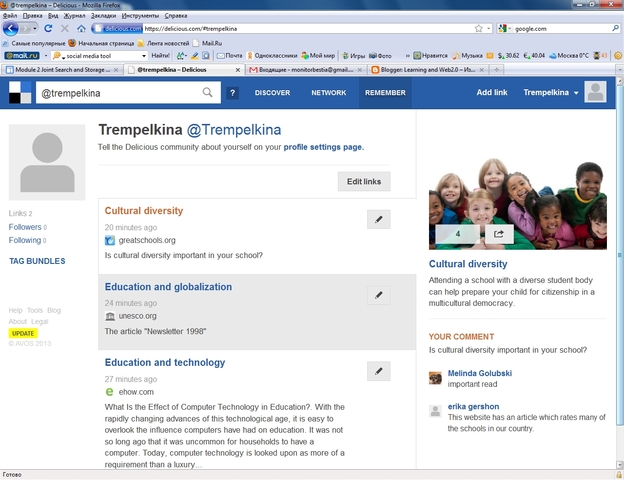Edit the Cultural diversity link with pencil icon
This screenshot has width=624, height=480.
(x=378, y=219)
